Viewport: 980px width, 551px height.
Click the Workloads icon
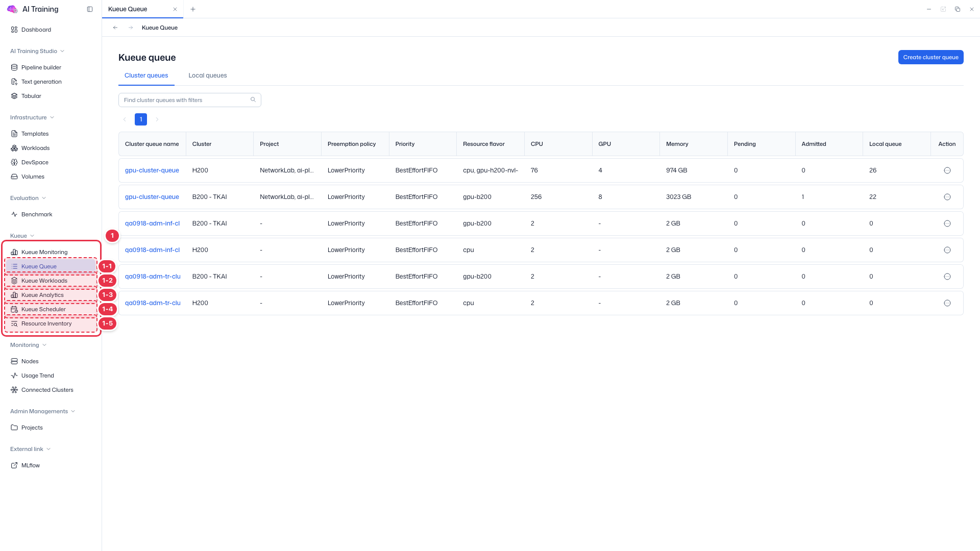tap(14, 148)
